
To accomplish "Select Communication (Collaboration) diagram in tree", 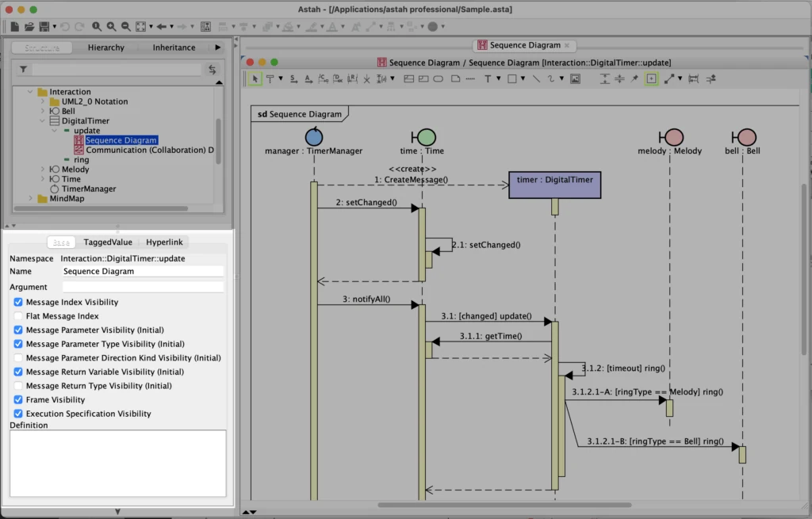I will point(144,150).
